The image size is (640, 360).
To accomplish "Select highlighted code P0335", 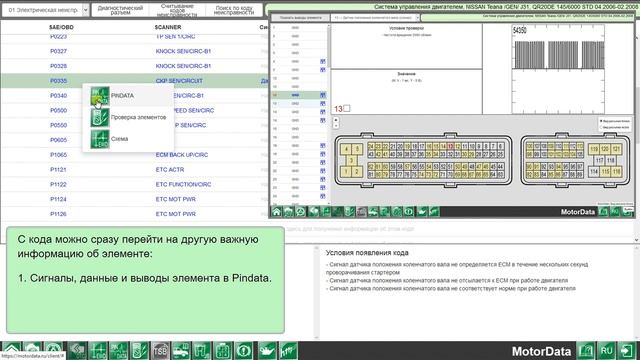I will click(58, 81).
